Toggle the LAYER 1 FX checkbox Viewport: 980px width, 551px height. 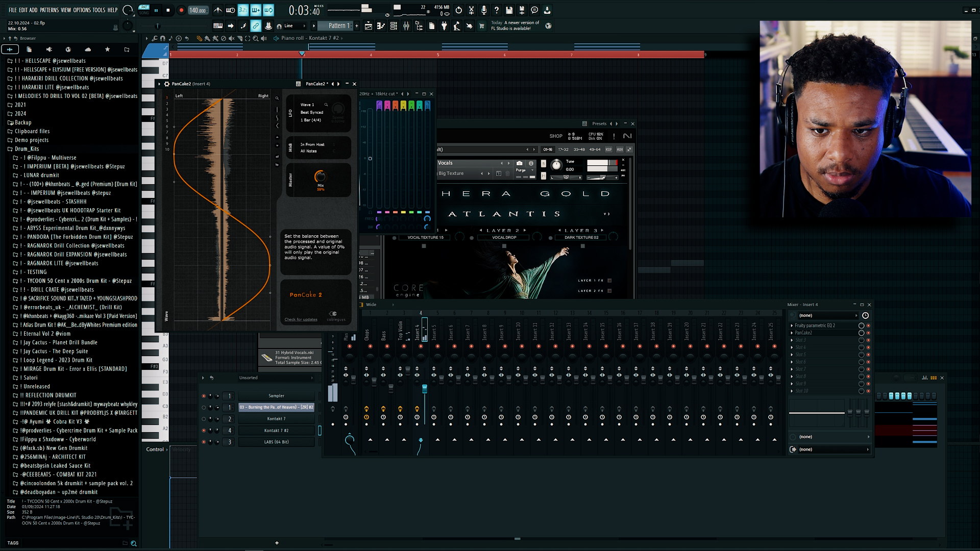(609, 281)
